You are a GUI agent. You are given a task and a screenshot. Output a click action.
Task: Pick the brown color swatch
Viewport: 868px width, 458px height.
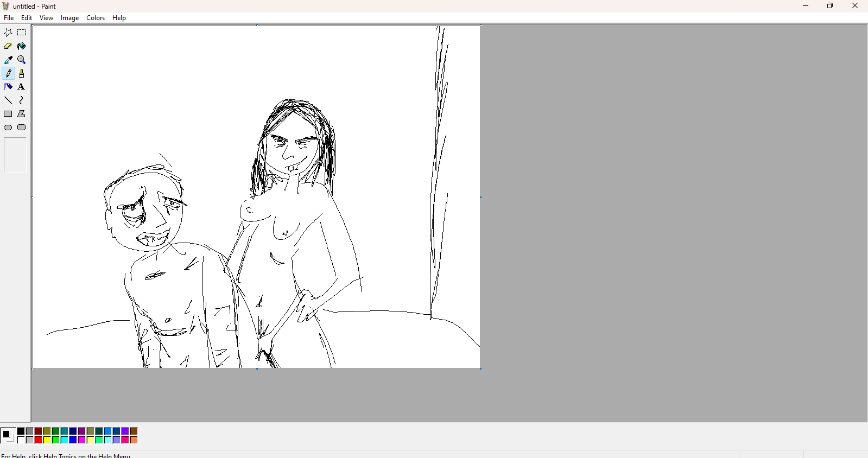tap(134, 431)
